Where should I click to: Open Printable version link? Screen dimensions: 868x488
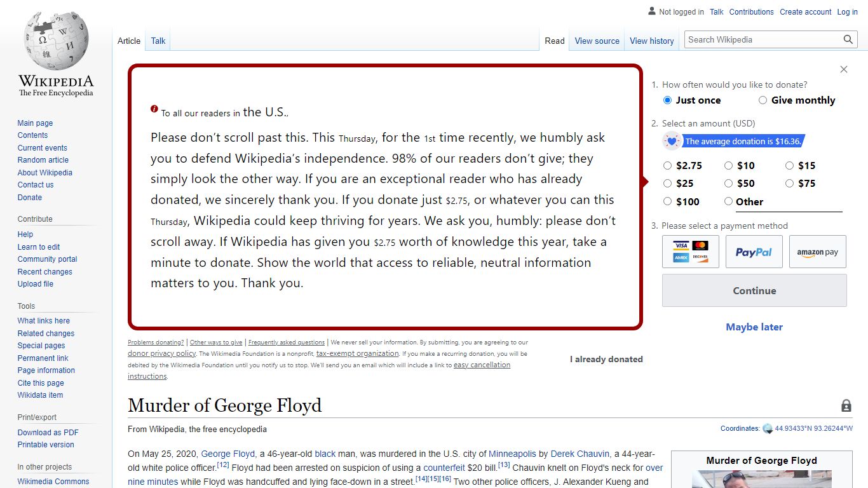click(46, 445)
